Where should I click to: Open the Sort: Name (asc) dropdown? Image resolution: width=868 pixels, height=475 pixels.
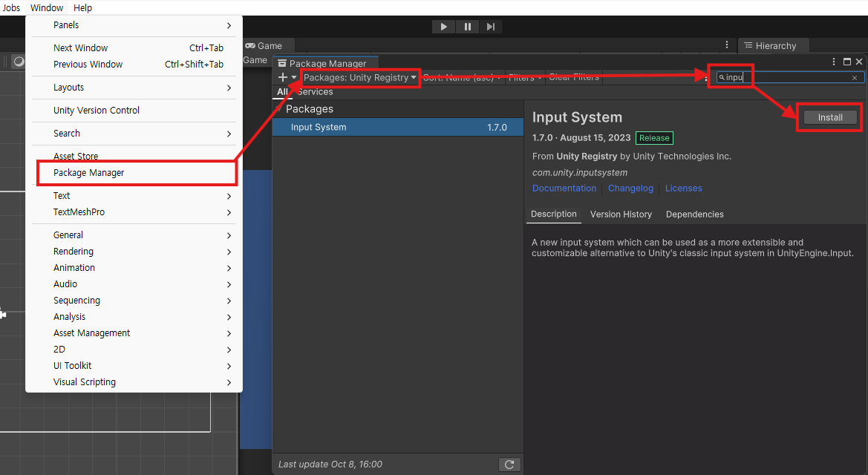coord(463,77)
